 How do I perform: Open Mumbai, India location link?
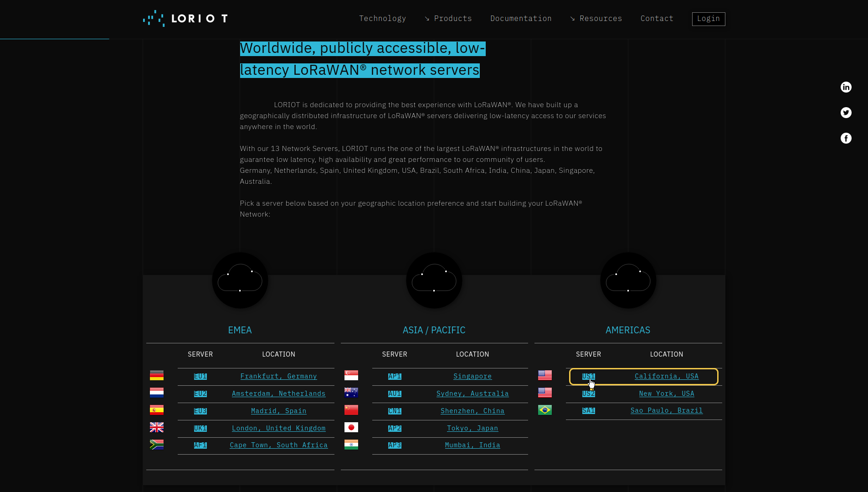(473, 445)
